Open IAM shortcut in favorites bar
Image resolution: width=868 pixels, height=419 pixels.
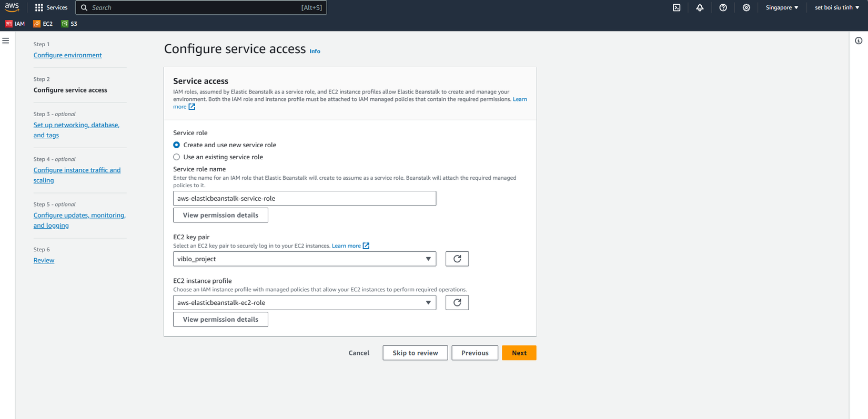pyautogui.click(x=15, y=24)
